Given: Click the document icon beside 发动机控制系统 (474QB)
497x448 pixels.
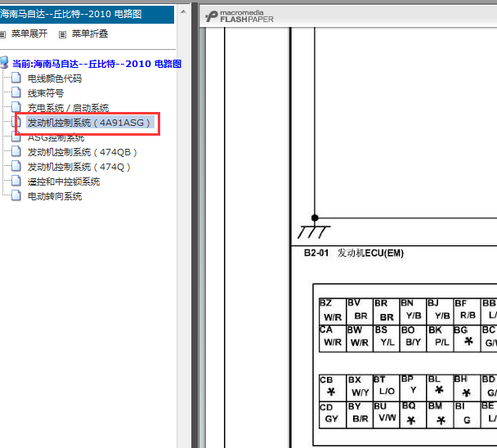Looking at the screenshot, I should click(16, 151).
